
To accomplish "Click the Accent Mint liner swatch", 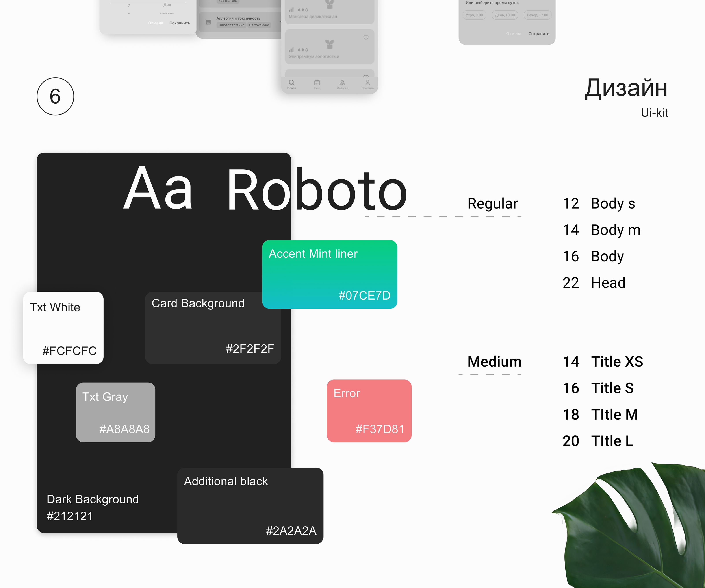I will (329, 274).
